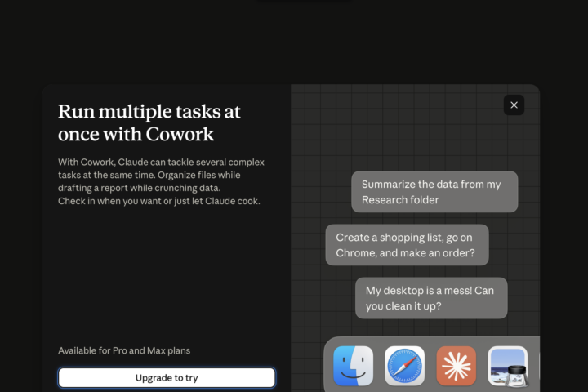Viewport: 588px width, 392px height.
Task: Launch Safari from the illustrated dock
Action: pos(404,366)
